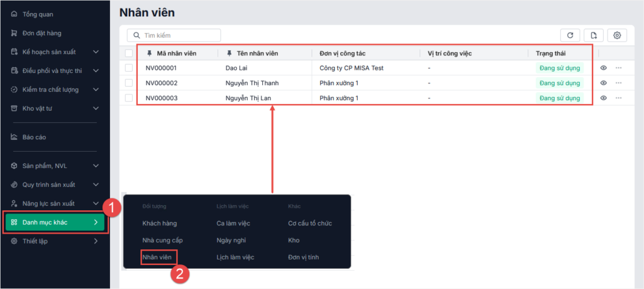Click pin icon beside Tên nhân viên
The height and width of the screenshot is (289, 644).
click(229, 53)
